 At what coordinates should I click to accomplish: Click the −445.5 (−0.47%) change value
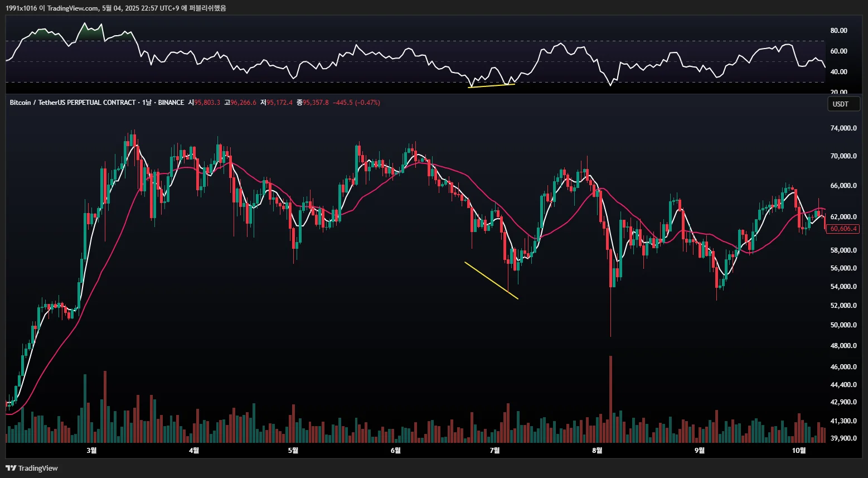[356, 103]
